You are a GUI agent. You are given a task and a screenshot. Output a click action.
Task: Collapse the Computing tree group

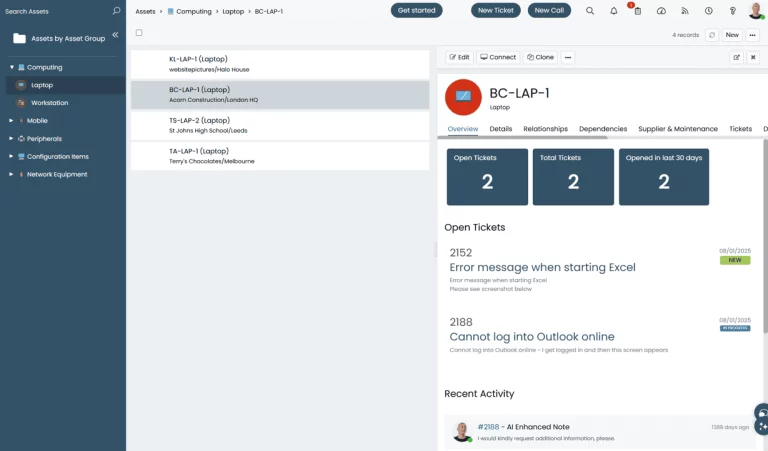click(11, 67)
